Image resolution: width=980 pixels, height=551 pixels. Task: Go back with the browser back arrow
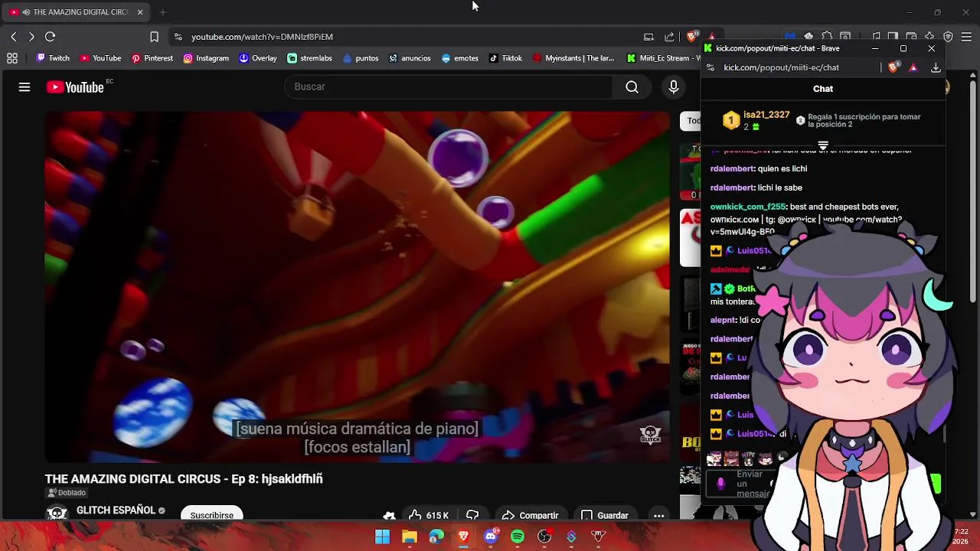coord(14,37)
